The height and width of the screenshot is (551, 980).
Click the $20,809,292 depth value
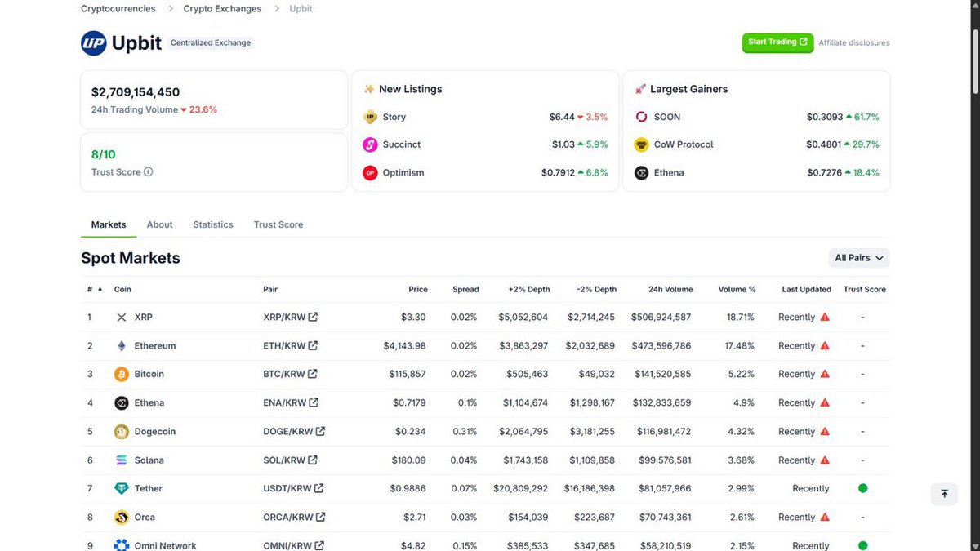521,489
